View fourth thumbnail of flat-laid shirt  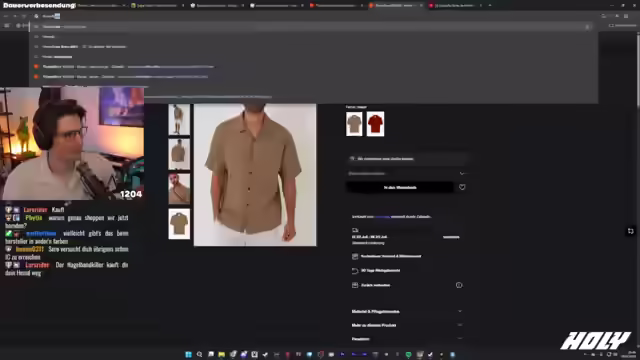[x=179, y=224]
